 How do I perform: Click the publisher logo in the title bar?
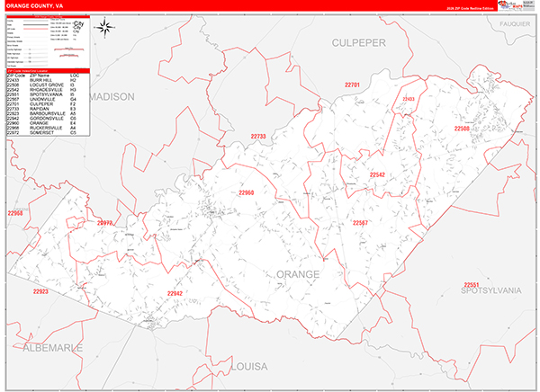click(510, 5)
